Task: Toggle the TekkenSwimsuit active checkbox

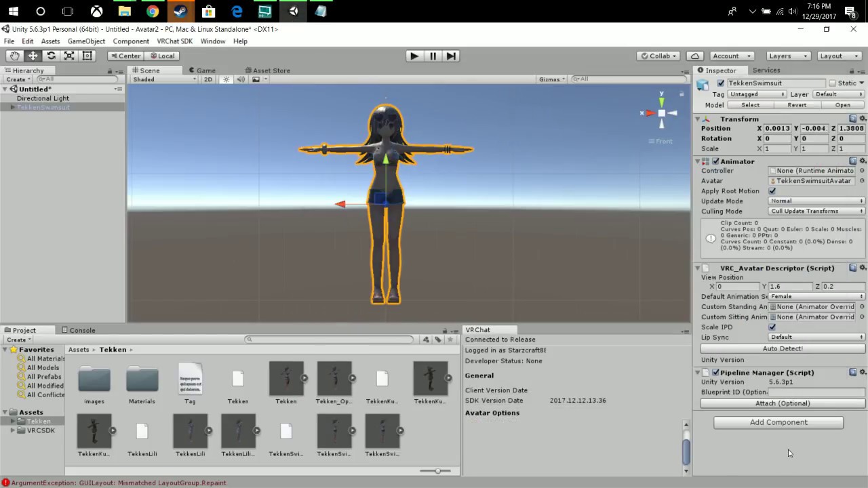Action: pos(721,83)
